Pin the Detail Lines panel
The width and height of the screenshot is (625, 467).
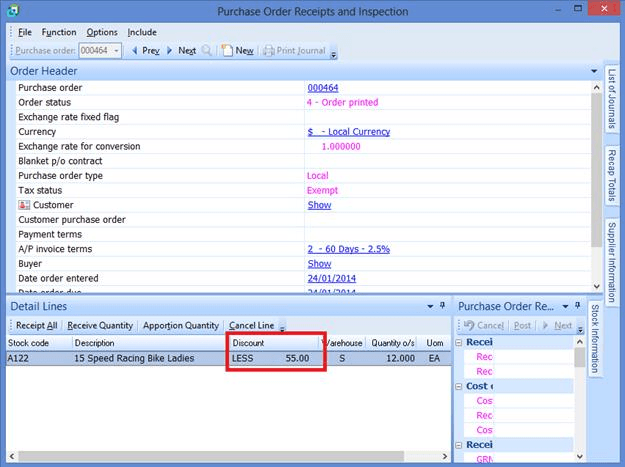(441, 304)
